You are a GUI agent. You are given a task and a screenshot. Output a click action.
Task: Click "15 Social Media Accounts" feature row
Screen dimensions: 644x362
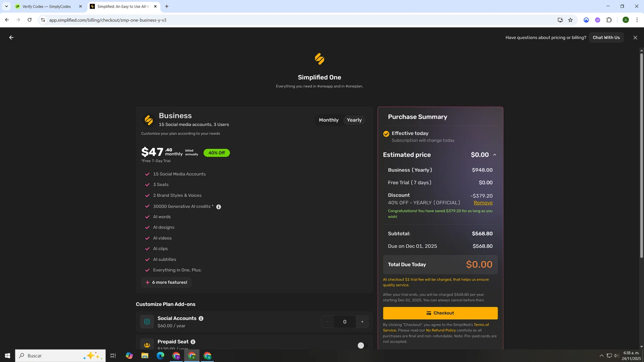pos(179,174)
